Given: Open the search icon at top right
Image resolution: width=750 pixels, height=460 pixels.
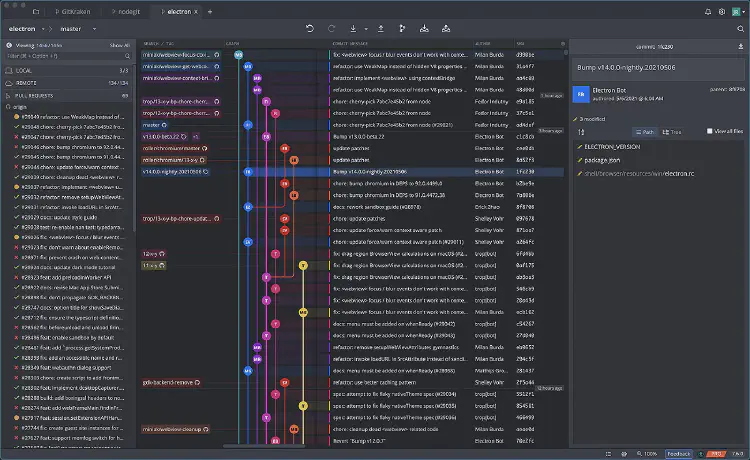Looking at the screenshot, I should click(739, 29).
